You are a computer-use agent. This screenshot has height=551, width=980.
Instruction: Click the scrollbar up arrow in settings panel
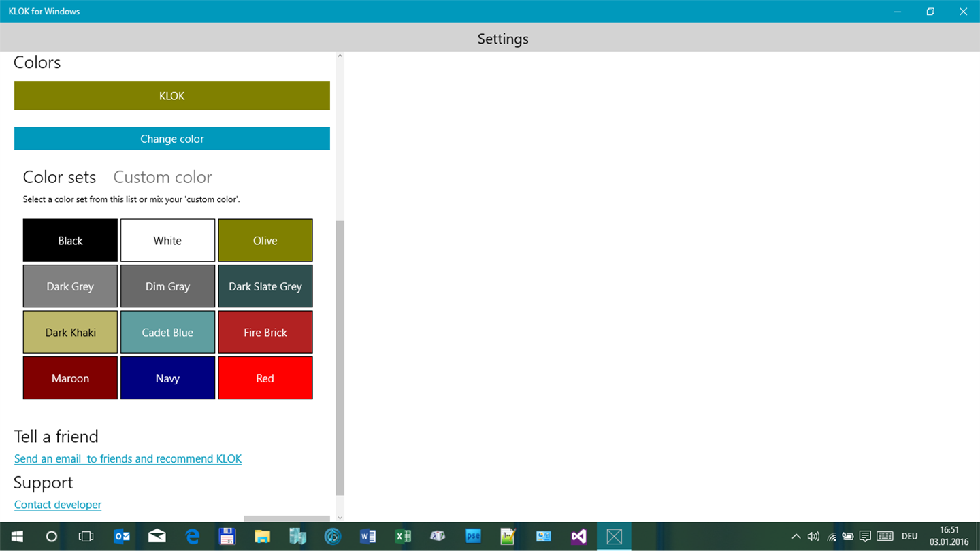click(340, 56)
